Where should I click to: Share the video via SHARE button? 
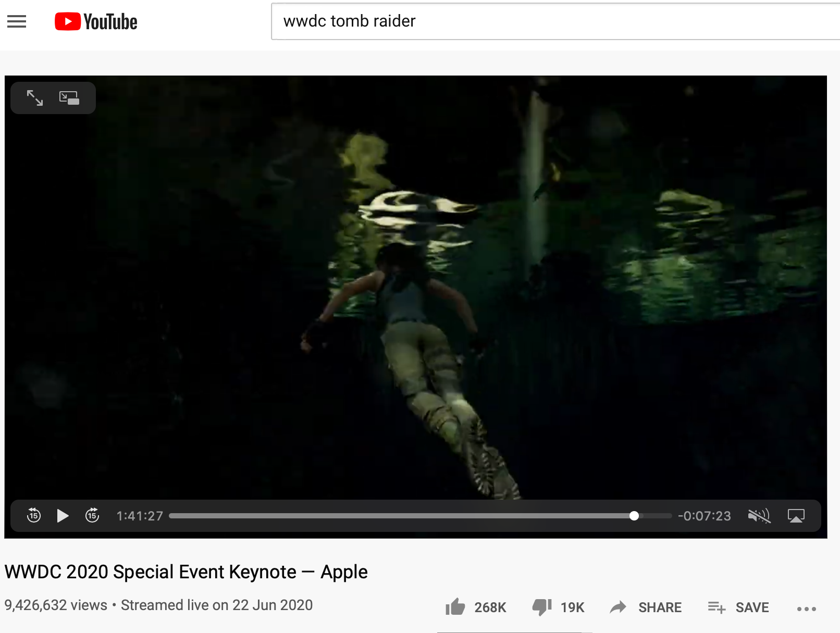coord(646,607)
